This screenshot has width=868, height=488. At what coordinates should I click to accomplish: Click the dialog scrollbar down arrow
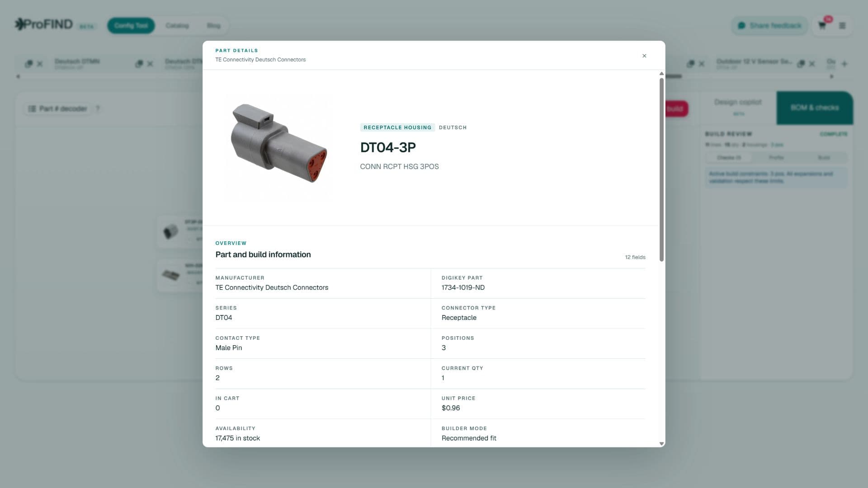[661, 444]
